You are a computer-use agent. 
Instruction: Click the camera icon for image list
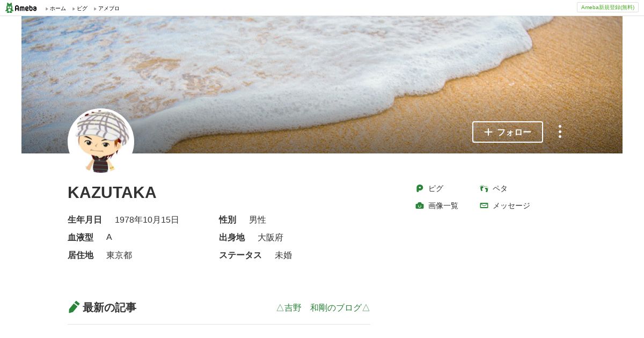pos(420,205)
